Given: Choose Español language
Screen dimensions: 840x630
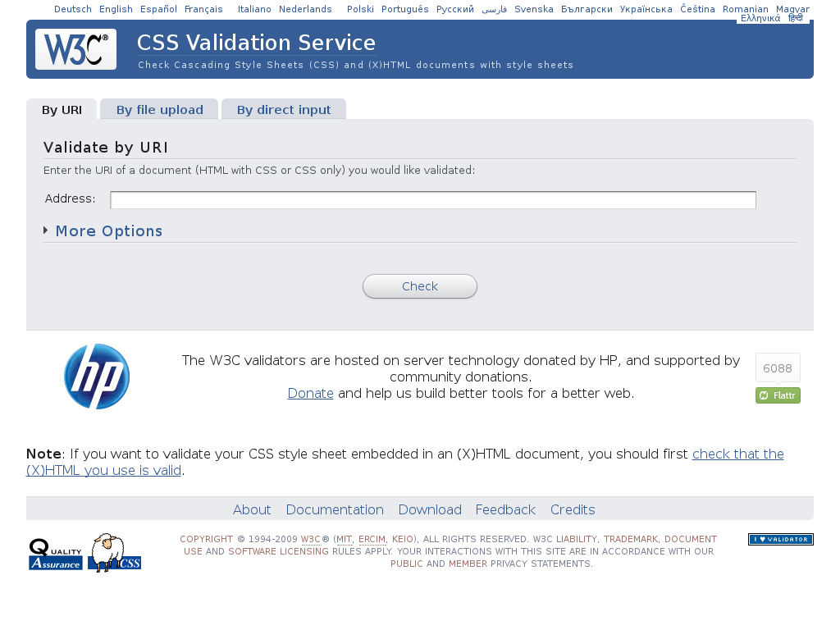Looking at the screenshot, I should [x=158, y=9].
